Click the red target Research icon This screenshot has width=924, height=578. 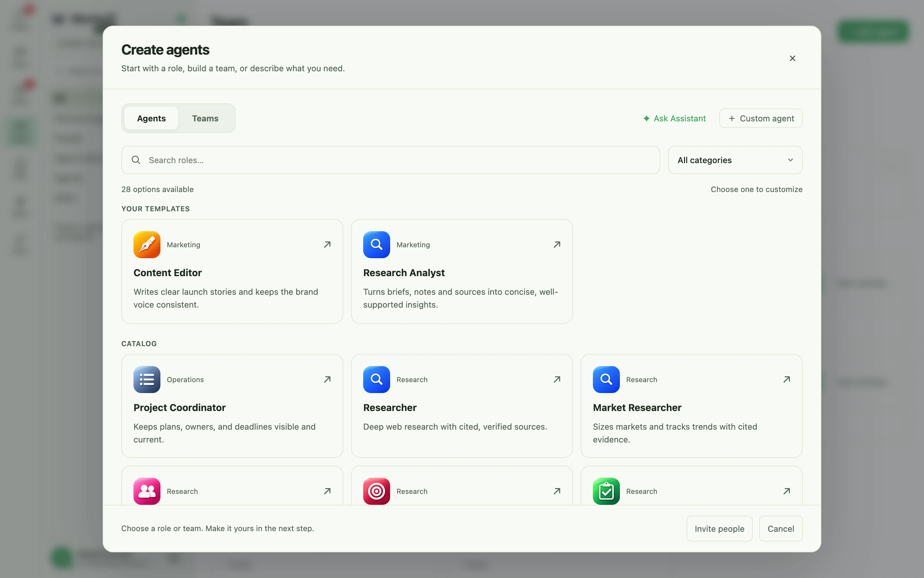(376, 491)
